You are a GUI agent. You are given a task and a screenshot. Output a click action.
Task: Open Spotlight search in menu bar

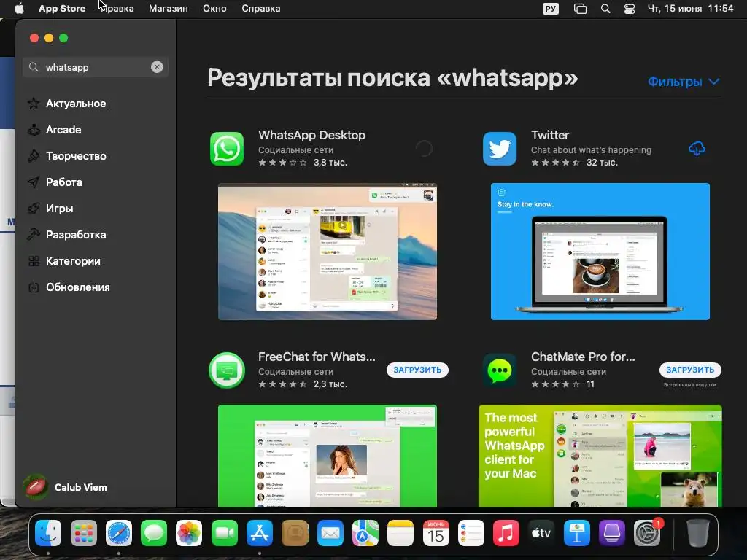click(605, 9)
